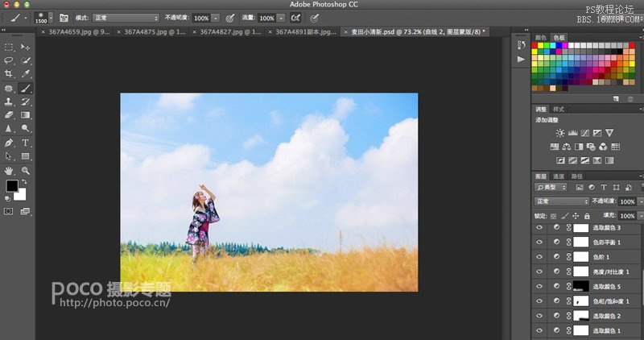Swap foreground and background colors
Viewport: 644px width, 340px height.
coord(25,182)
